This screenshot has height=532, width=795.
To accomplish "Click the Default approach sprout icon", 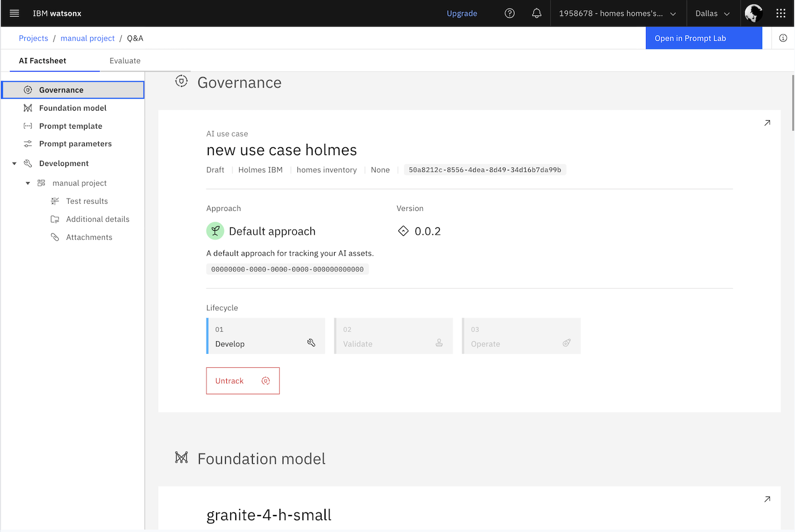I will (216, 231).
